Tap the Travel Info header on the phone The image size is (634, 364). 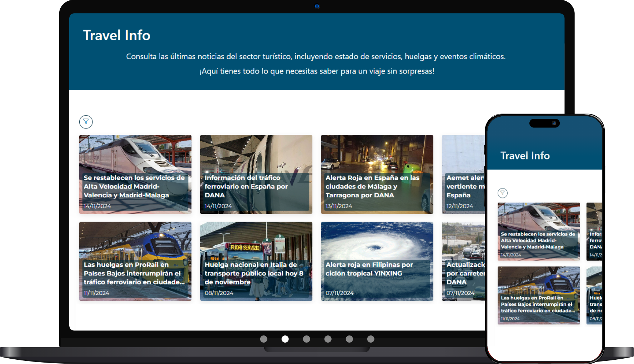pos(525,156)
